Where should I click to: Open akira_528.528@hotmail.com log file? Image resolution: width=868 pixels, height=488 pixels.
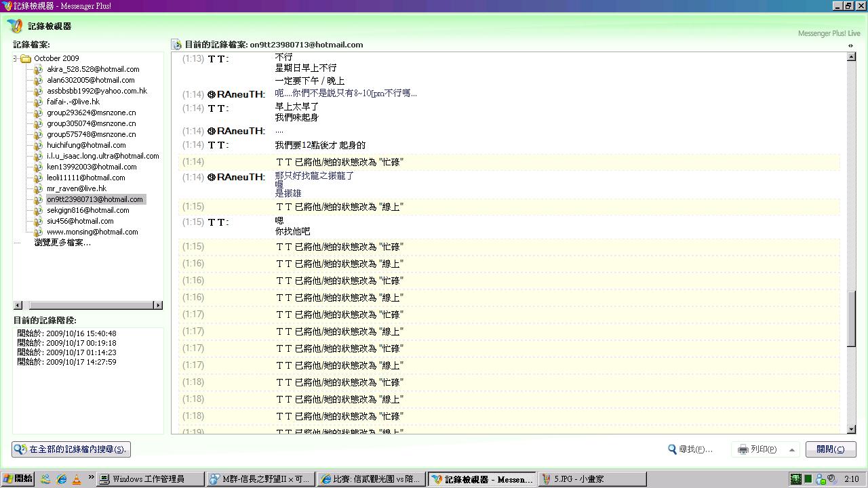[x=93, y=69]
